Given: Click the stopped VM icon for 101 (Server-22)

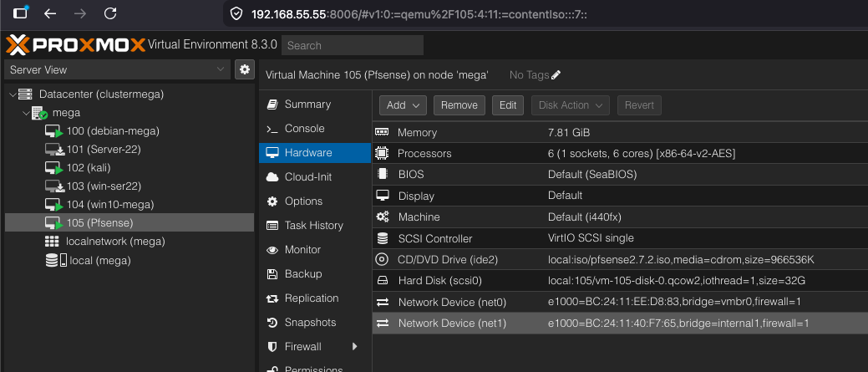Looking at the screenshot, I should pyautogui.click(x=53, y=150).
